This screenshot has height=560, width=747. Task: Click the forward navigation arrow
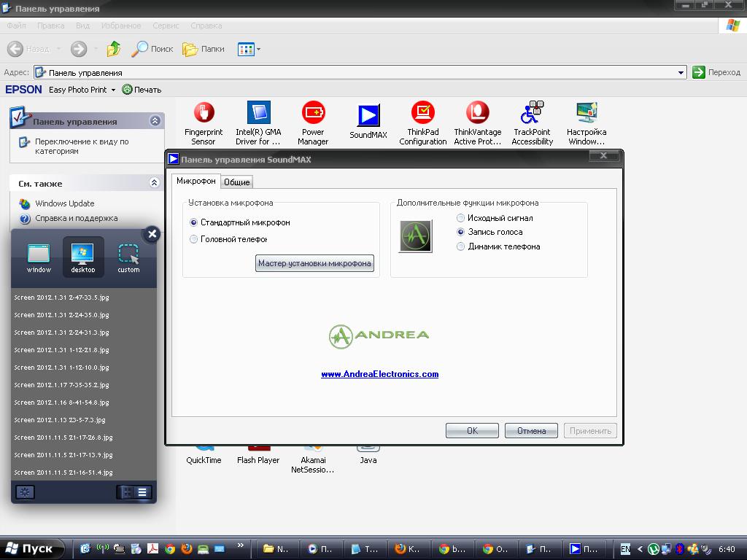(79, 49)
